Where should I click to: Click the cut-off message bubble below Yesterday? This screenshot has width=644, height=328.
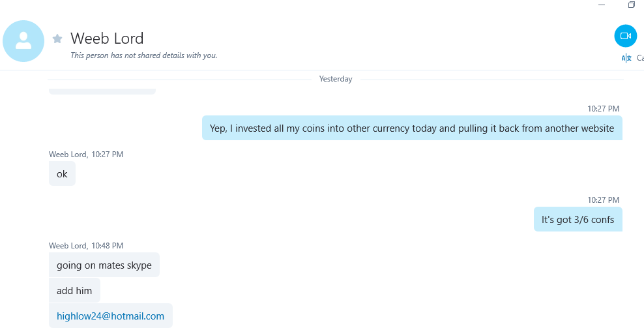[102, 91]
